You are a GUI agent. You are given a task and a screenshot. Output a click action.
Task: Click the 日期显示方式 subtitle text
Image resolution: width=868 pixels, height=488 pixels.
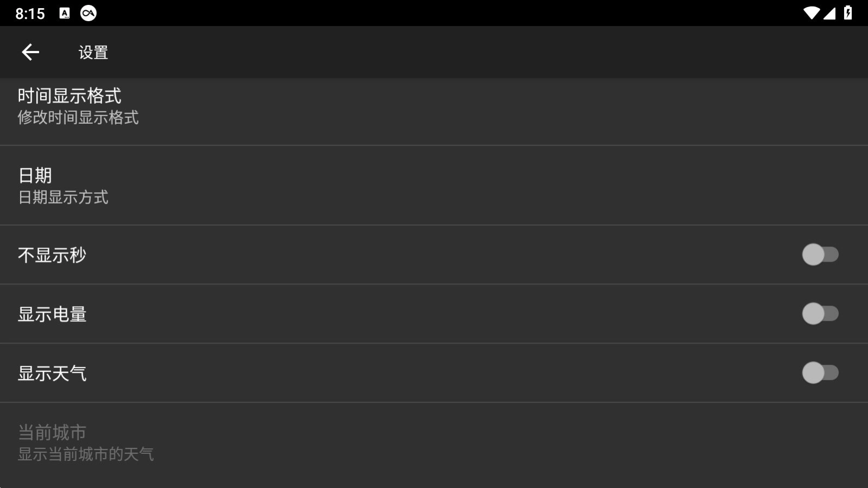click(63, 197)
